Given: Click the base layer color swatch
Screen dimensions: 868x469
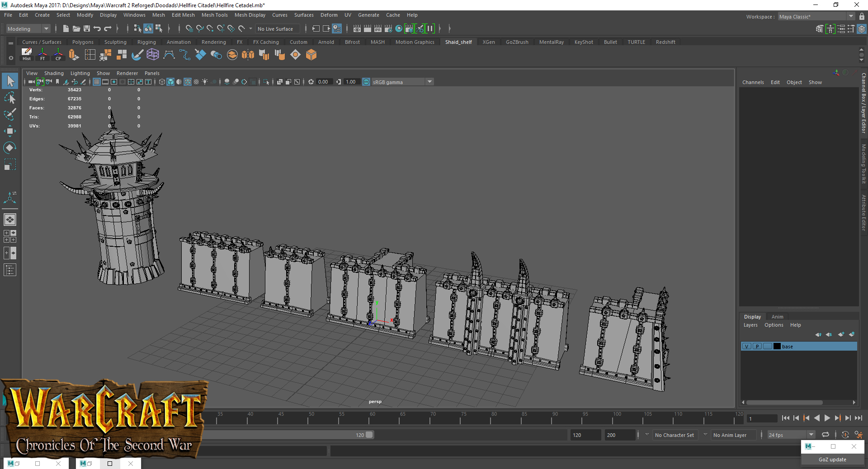Looking at the screenshot, I should (777, 346).
